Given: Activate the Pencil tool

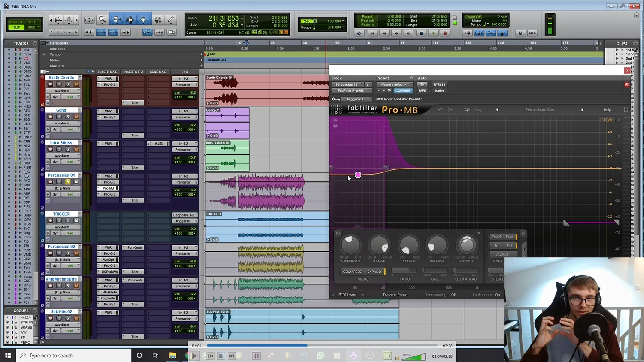Looking at the screenshot, I should (x=170, y=19).
